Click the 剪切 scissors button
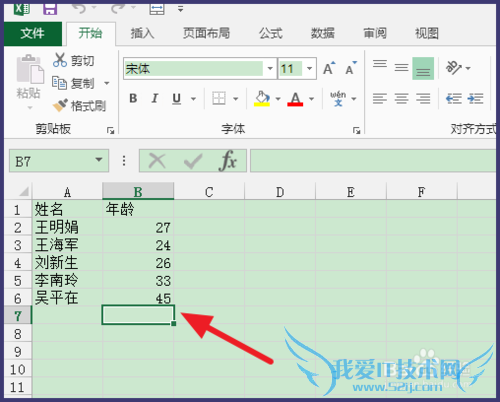 click(x=74, y=60)
